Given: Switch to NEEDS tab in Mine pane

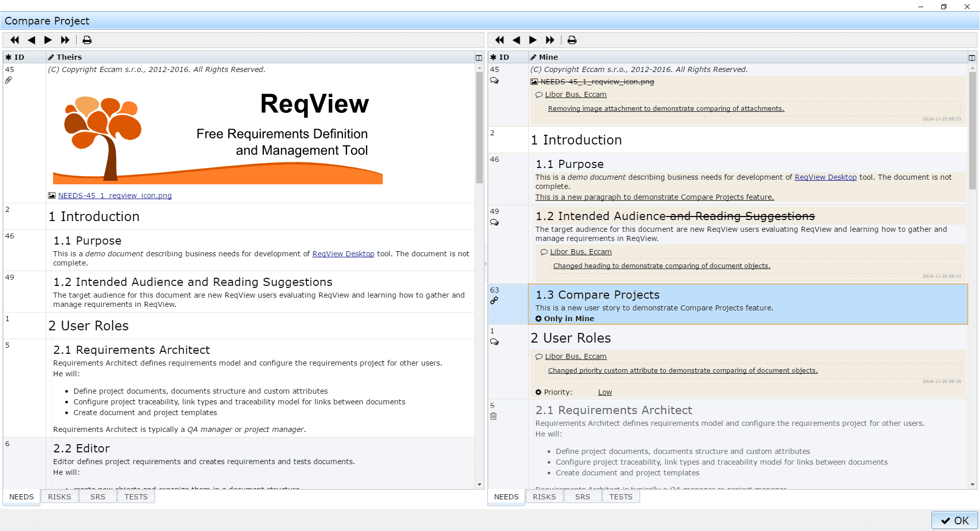Looking at the screenshot, I should [x=506, y=497].
